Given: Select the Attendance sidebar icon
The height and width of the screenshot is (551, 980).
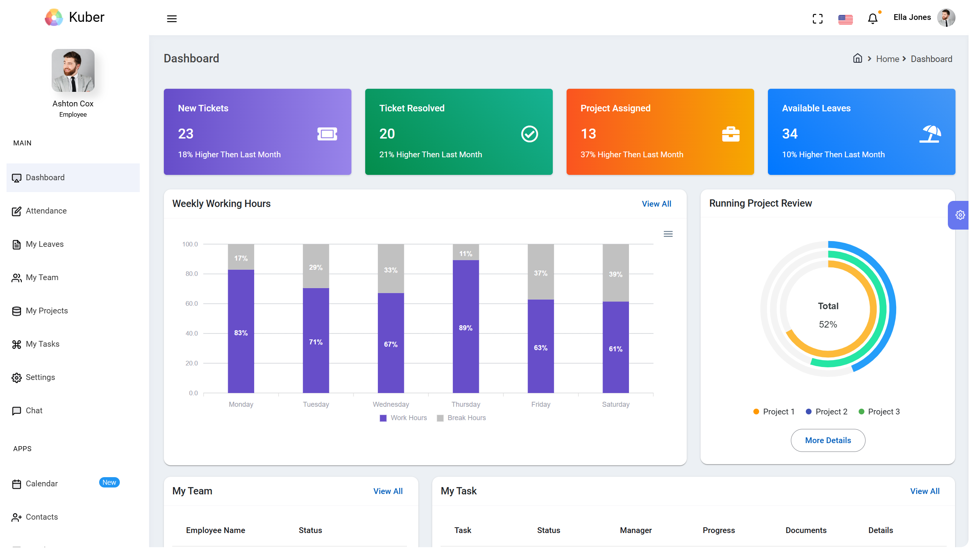Looking at the screenshot, I should [x=17, y=211].
